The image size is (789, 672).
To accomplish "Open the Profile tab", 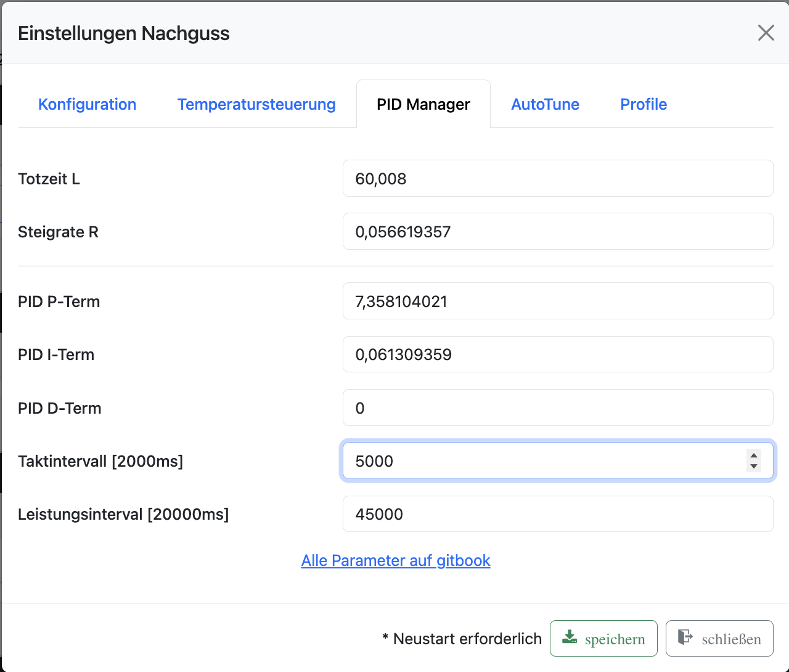I will 644,104.
